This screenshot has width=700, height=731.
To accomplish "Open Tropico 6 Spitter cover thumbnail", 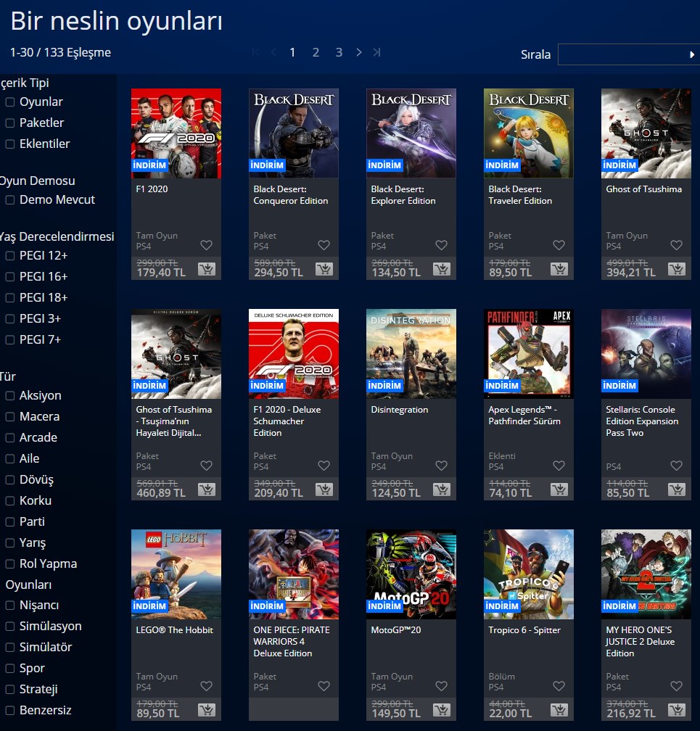I will point(528,574).
